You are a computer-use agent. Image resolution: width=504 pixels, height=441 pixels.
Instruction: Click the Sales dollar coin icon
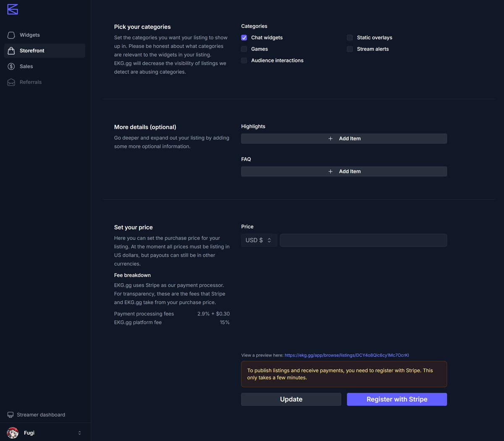[x=11, y=66]
